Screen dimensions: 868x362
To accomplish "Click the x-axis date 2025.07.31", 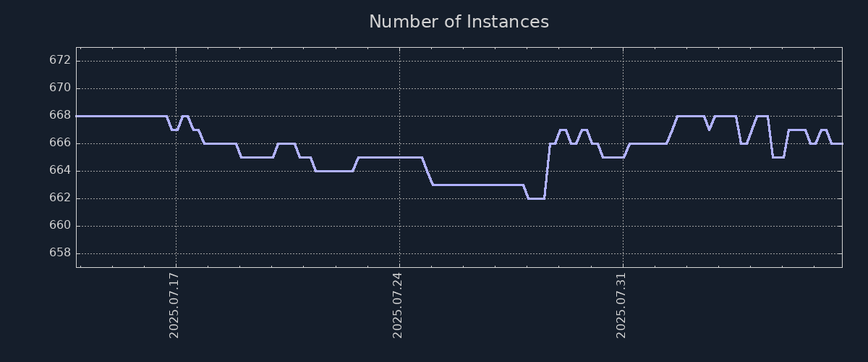I will [621, 306].
